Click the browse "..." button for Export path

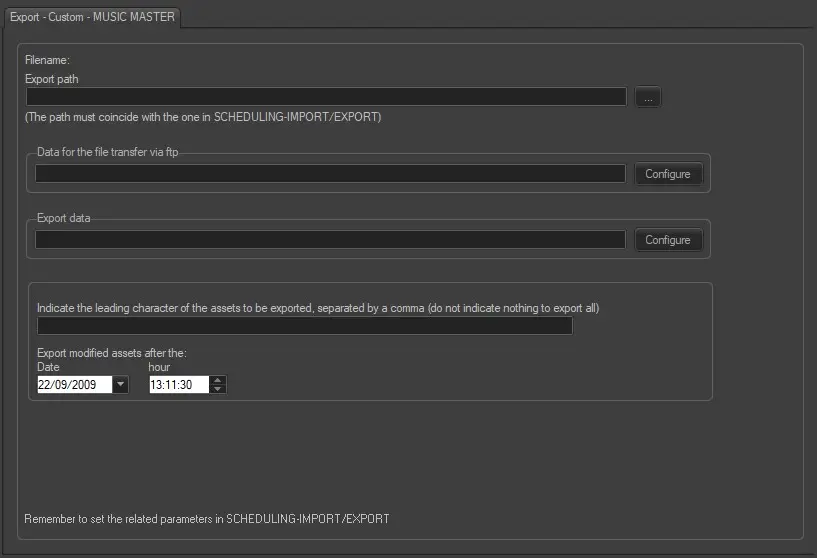(648, 97)
